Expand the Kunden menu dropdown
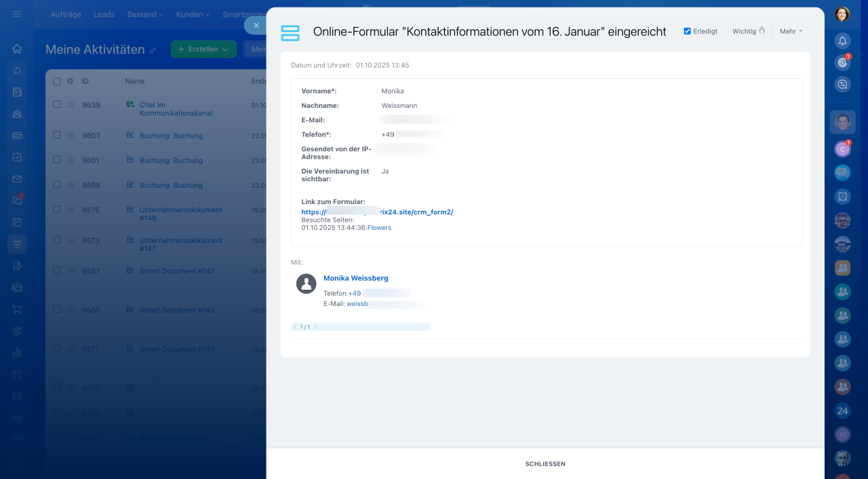This screenshot has height=479, width=868. 193,14
